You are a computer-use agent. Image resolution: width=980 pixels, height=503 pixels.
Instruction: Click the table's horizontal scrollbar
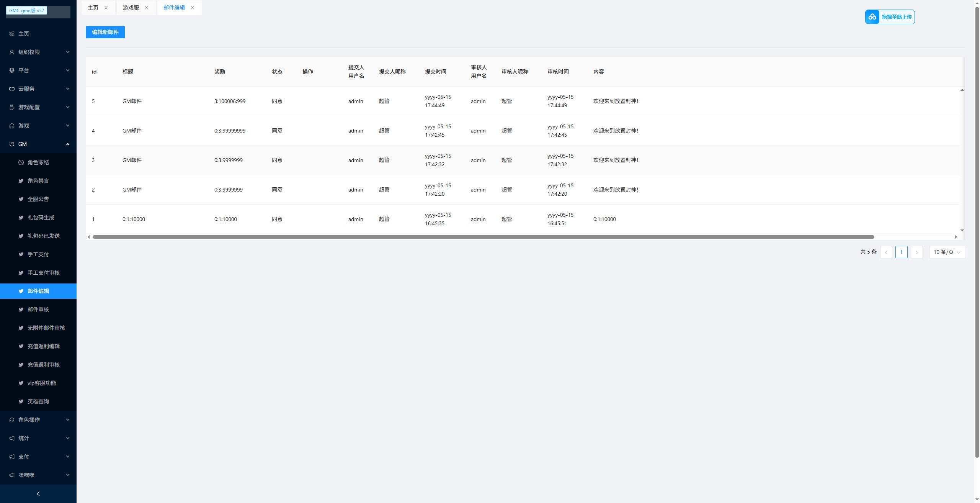(x=483, y=237)
